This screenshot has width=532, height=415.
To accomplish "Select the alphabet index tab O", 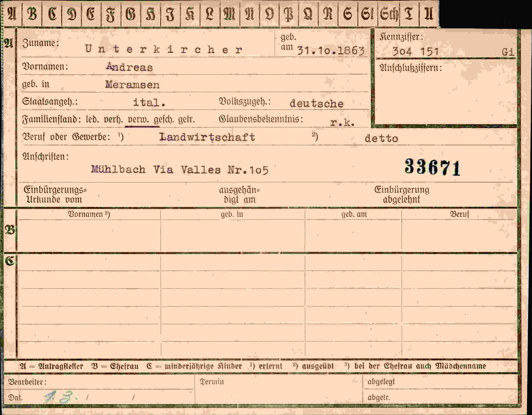I will point(269,14).
